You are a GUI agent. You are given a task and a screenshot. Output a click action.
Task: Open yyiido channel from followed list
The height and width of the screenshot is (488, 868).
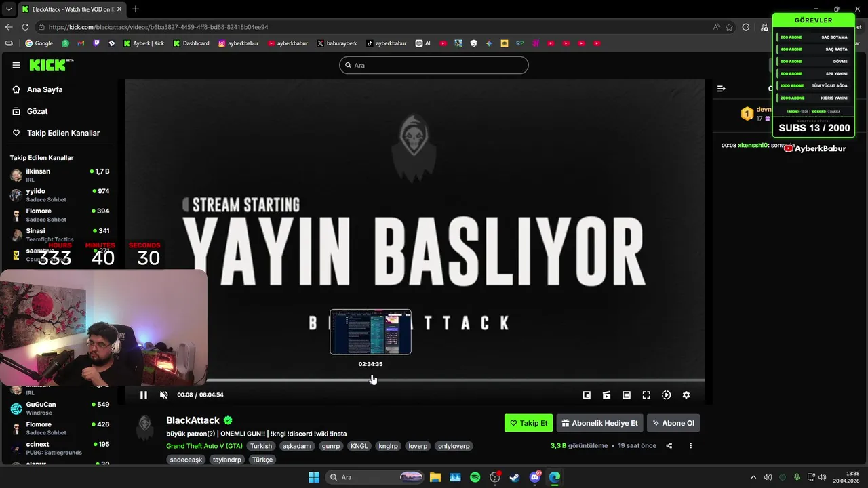[x=60, y=195]
